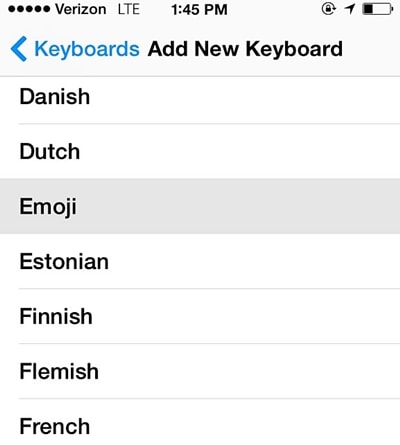The width and height of the screenshot is (400, 445).
Task: Tap the blue back chevron arrow
Action: click(x=19, y=49)
